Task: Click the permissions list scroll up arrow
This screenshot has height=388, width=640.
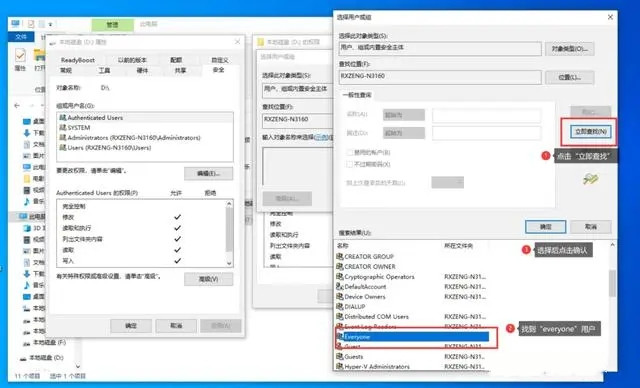Action: [229, 204]
